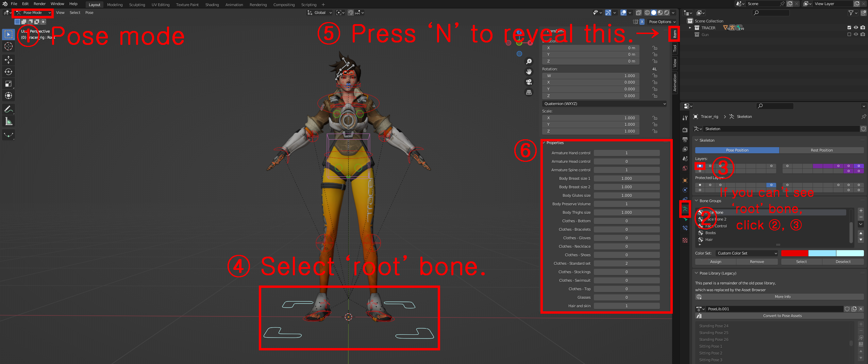Click Convert to Pose Assets button
Image resolution: width=868 pixels, height=364 pixels.
(x=782, y=316)
